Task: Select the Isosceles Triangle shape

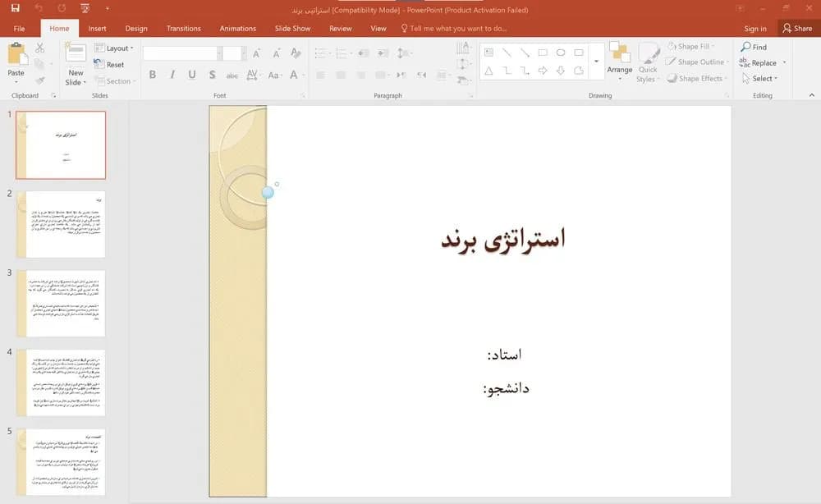Action: [x=488, y=71]
